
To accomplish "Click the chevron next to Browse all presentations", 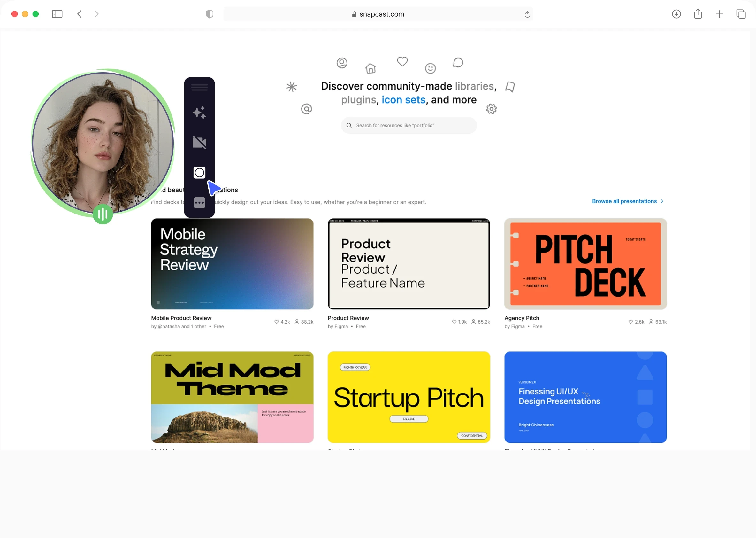I will pyautogui.click(x=662, y=201).
